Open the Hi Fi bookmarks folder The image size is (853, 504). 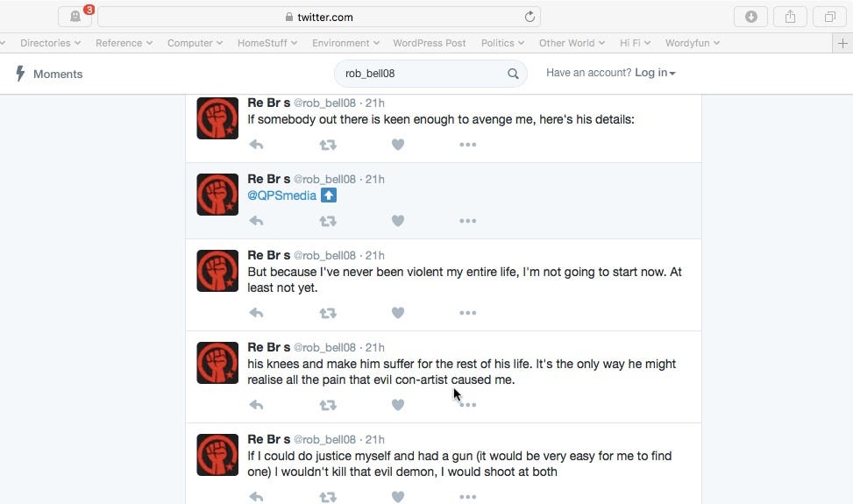pyautogui.click(x=635, y=43)
